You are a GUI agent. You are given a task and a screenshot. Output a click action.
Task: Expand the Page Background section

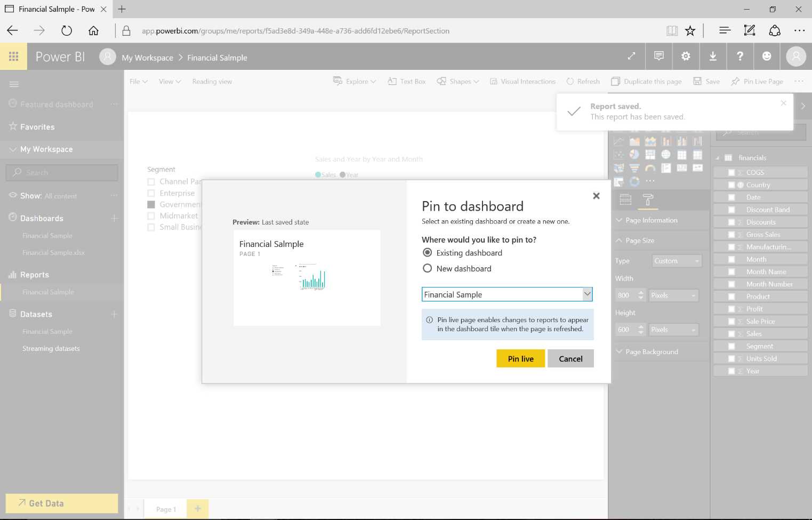pyautogui.click(x=647, y=351)
